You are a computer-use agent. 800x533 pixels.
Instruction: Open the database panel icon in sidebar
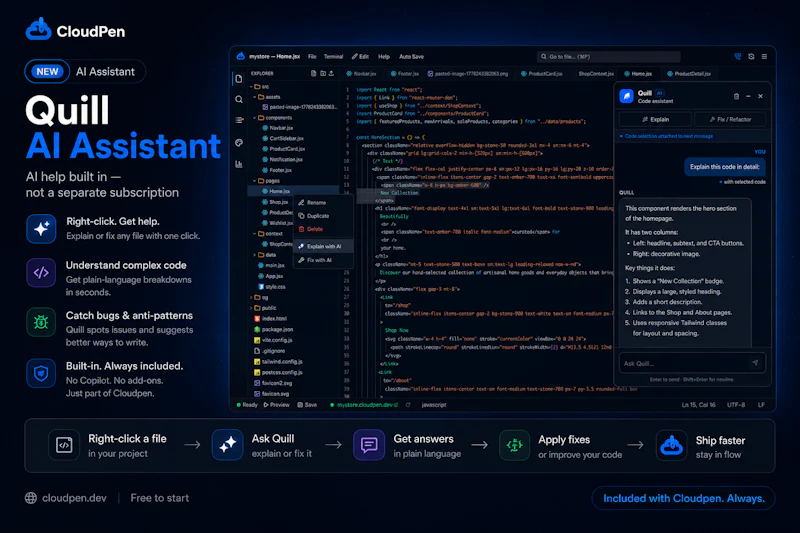click(239, 120)
